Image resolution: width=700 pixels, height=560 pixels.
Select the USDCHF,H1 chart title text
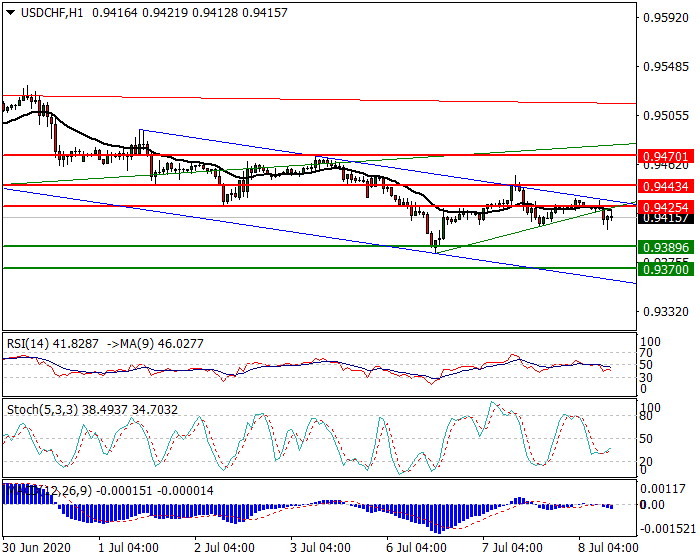click(52, 13)
